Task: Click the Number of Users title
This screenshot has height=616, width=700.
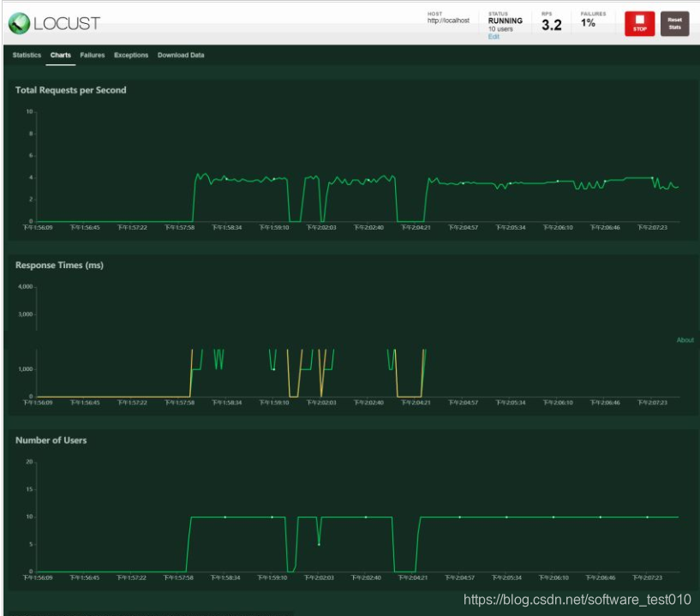Action: tap(51, 440)
